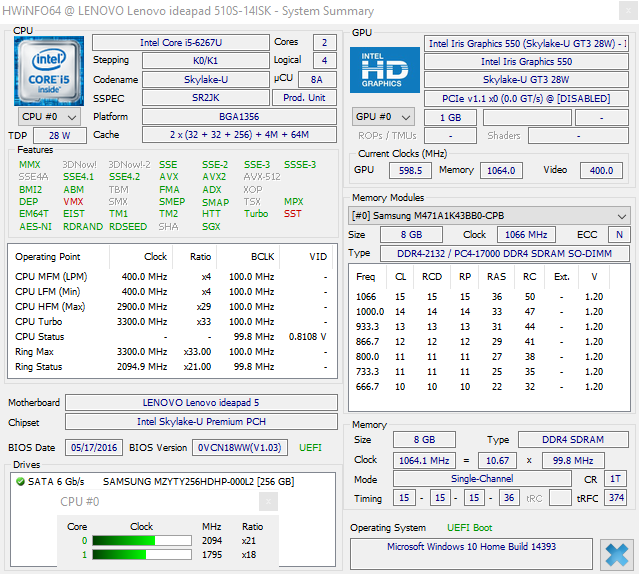Click the 1 GB GPU memory field
The height and width of the screenshot is (574, 639).
(450, 118)
